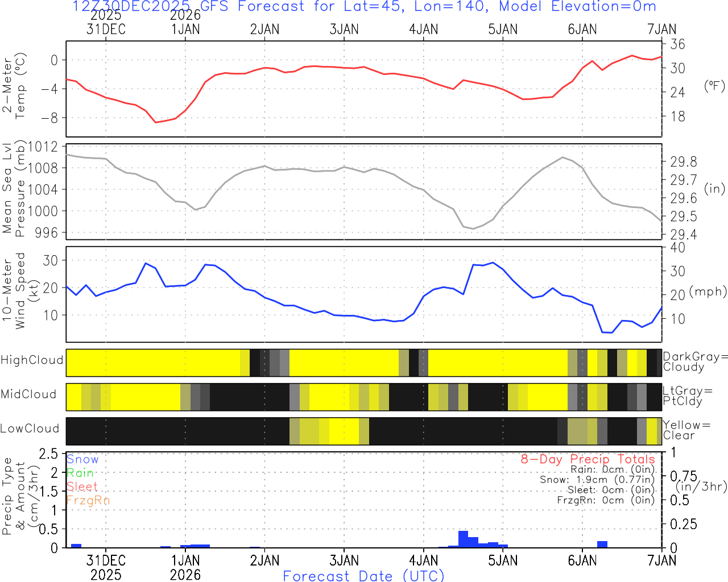Image resolution: width=728 pixels, height=582 pixels.
Task: Click the 'LtGray= PtCldy' legend text
Action: [687, 396]
